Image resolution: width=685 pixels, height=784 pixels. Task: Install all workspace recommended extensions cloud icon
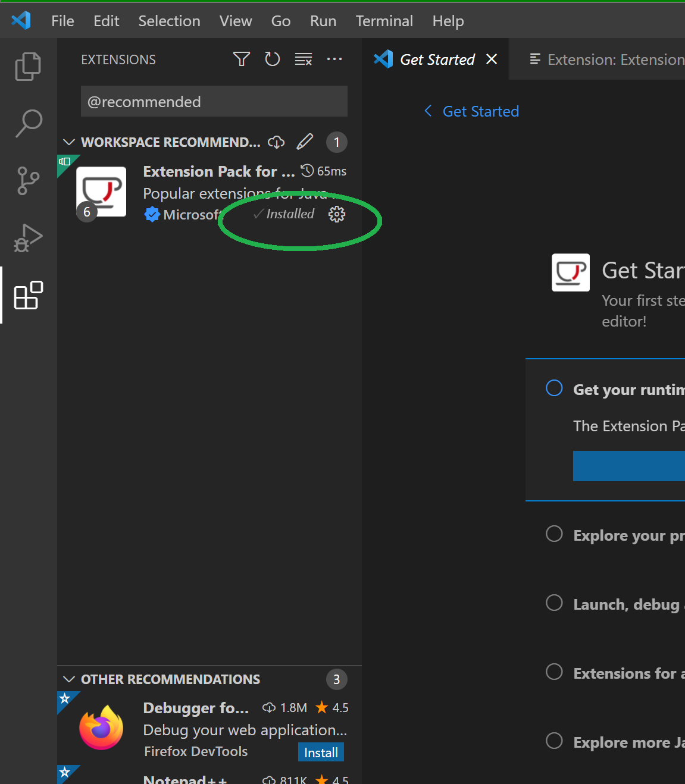(276, 142)
